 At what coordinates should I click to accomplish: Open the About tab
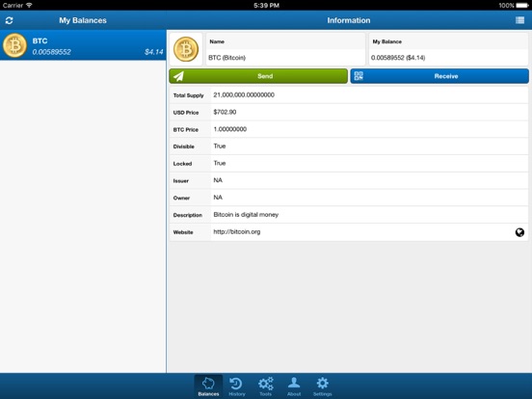pyautogui.click(x=294, y=386)
